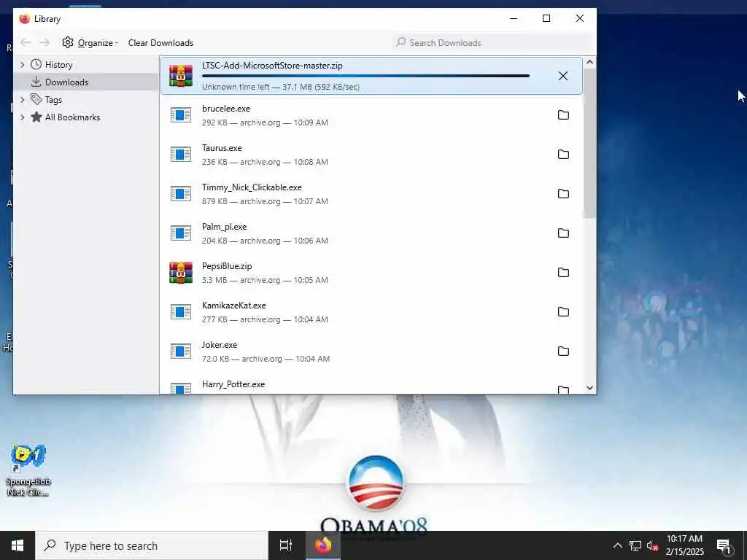747x560 pixels.
Task: Show Palm_pl.exe in its folder
Action: (563, 233)
